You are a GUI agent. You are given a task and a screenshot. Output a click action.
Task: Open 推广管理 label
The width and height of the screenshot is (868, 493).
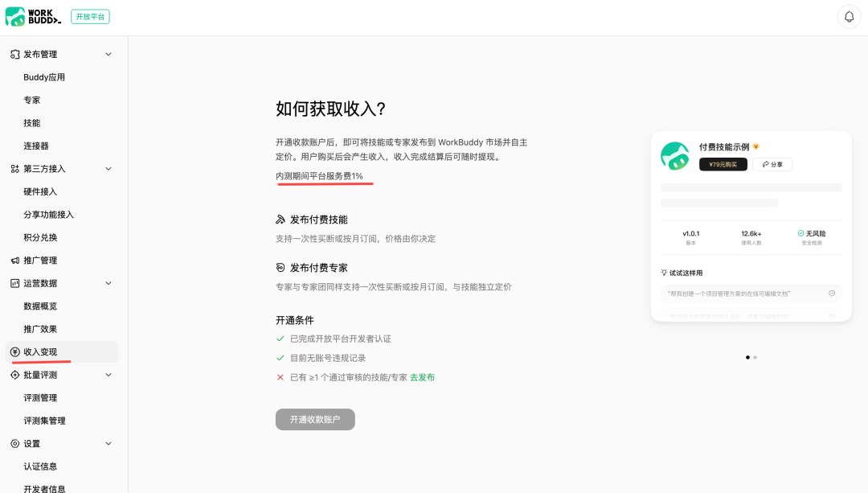(40, 261)
